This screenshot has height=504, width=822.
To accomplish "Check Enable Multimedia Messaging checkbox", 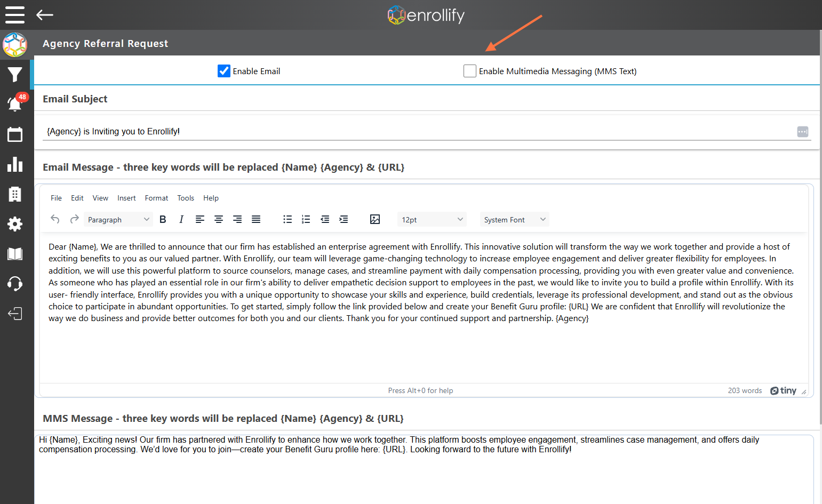I will click(x=470, y=71).
